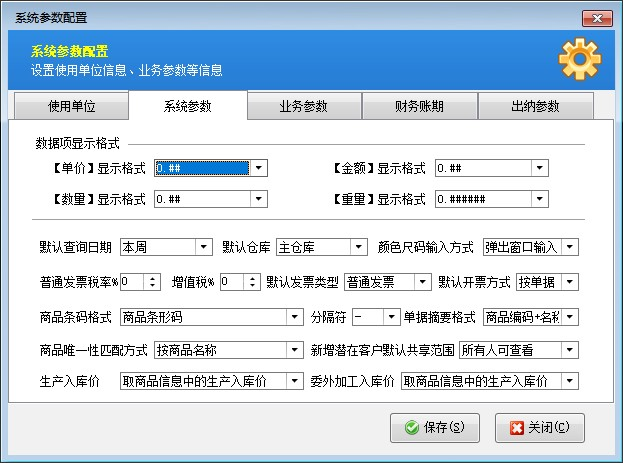The width and height of the screenshot is (623, 463).
Task: Expand the 商品唯一性匹配方式 dropdown
Action: pos(294,350)
